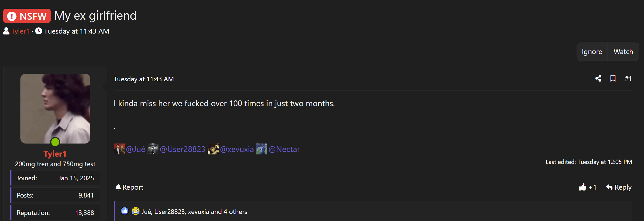Click the bell Report icon
The image size is (644, 221).
[x=118, y=187]
